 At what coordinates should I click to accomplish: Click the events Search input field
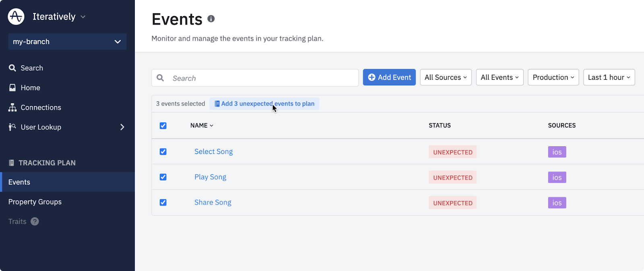(262, 78)
